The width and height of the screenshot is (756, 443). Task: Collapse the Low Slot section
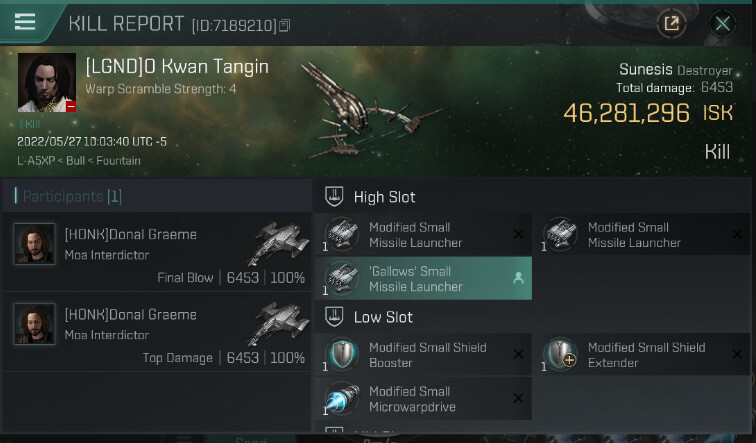coord(336,317)
